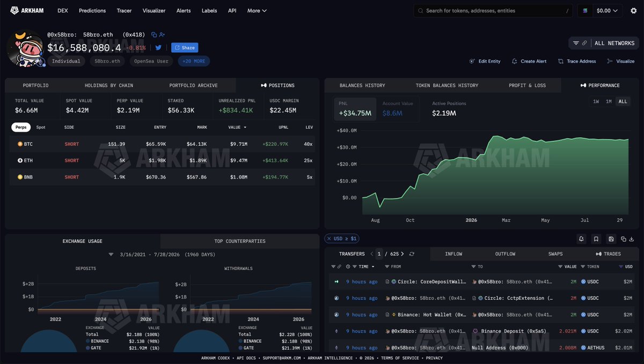Open the Twitter profile icon

pos(158,48)
